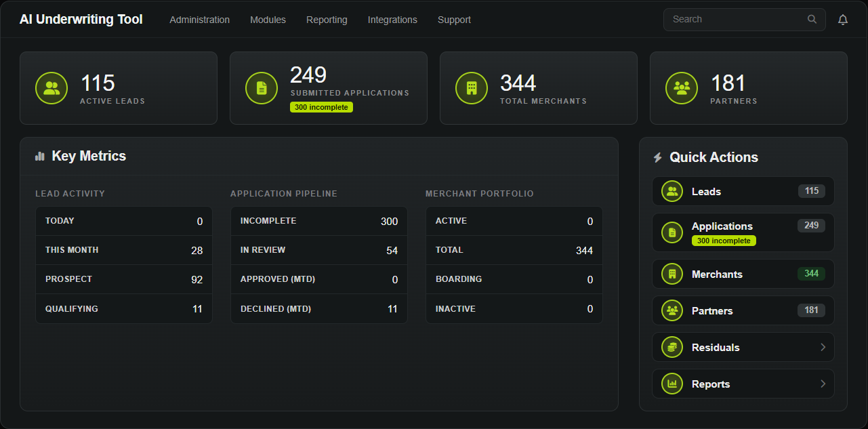Click the 344 Total Merchants number

518,83
